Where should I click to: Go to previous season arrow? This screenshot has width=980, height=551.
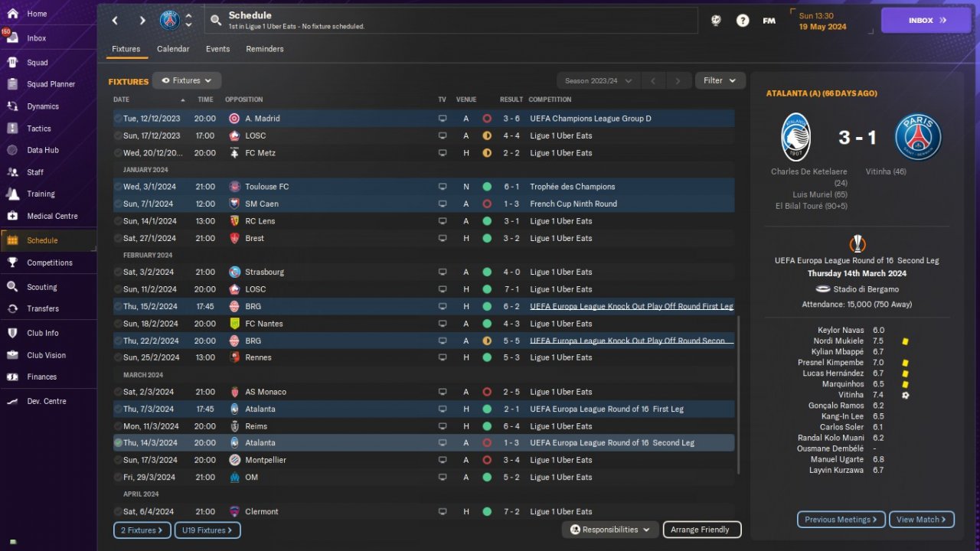coord(653,80)
